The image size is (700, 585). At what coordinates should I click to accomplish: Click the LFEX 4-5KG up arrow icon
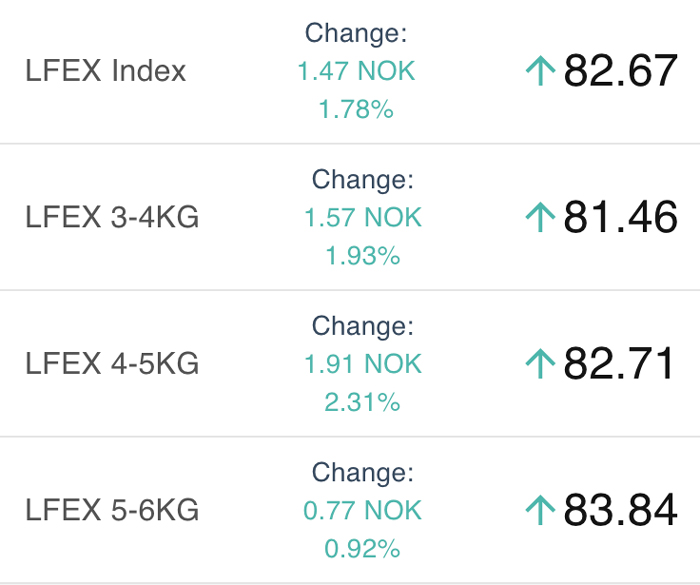[x=540, y=364]
